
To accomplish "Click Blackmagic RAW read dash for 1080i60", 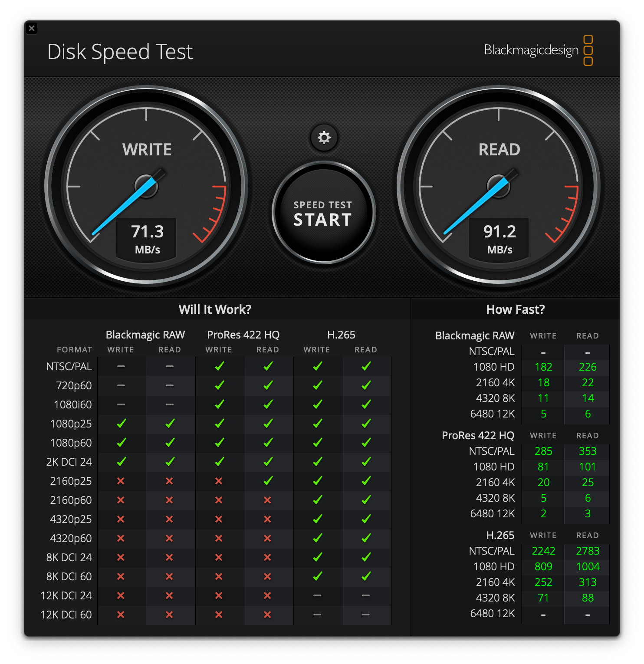I will click(170, 404).
